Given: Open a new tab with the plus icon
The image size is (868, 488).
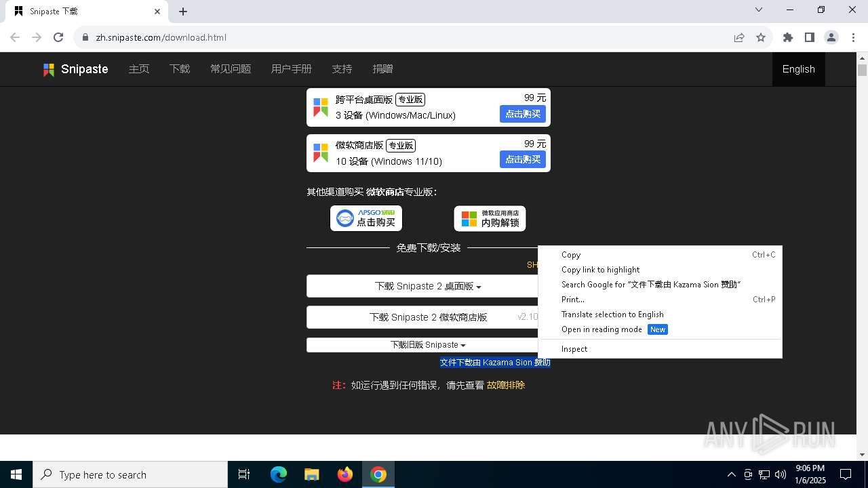Looking at the screenshot, I should coord(183,12).
